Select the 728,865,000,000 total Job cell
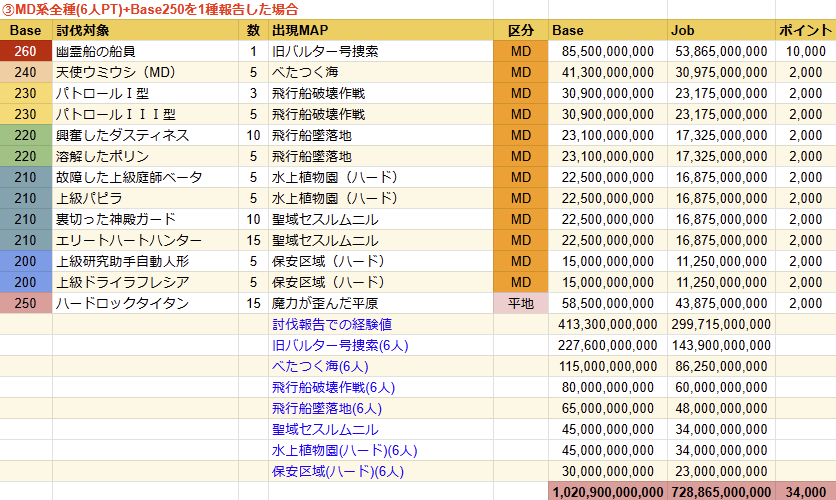836x500 pixels. point(721,491)
